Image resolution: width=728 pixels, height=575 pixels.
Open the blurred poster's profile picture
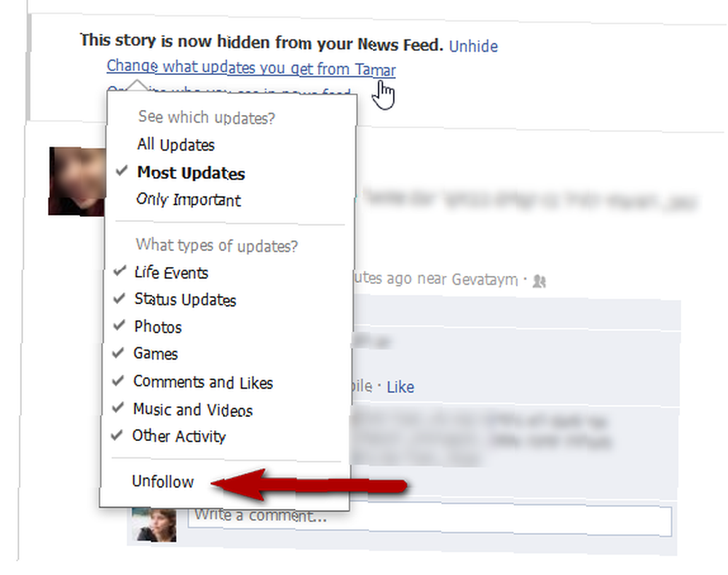(x=78, y=181)
